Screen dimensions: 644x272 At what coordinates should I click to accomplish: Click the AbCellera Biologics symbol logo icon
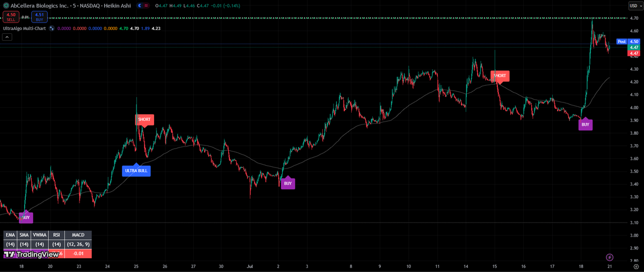[6, 5]
